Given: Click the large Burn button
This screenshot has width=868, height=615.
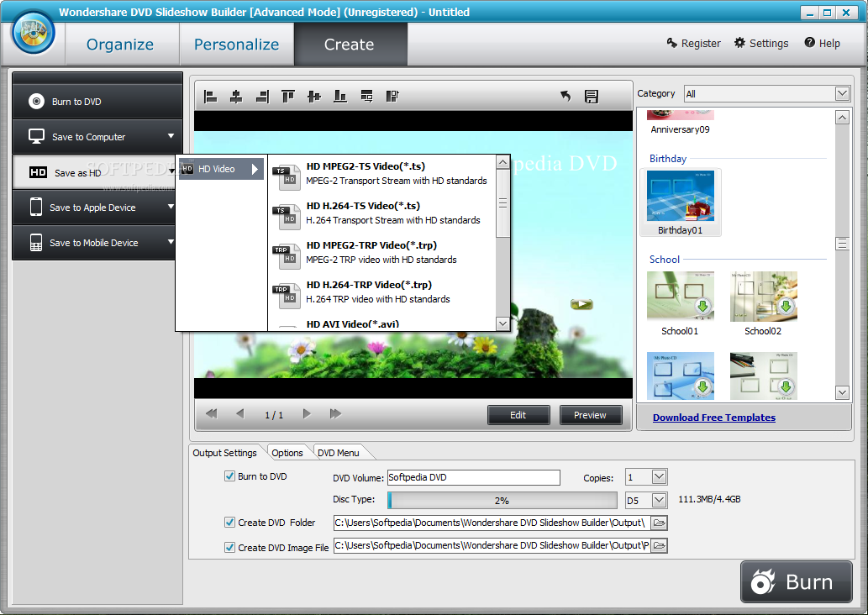Looking at the screenshot, I should [x=796, y=581].
